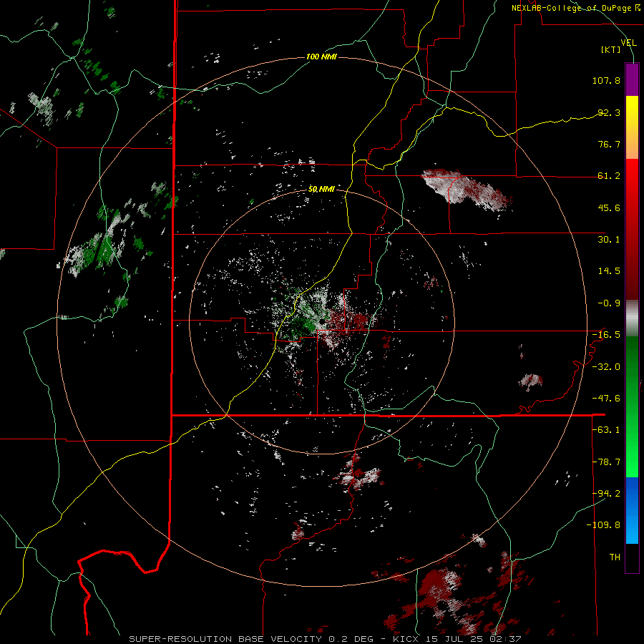
Task: Pick the blue segment of the color bar
Action: 632,510
